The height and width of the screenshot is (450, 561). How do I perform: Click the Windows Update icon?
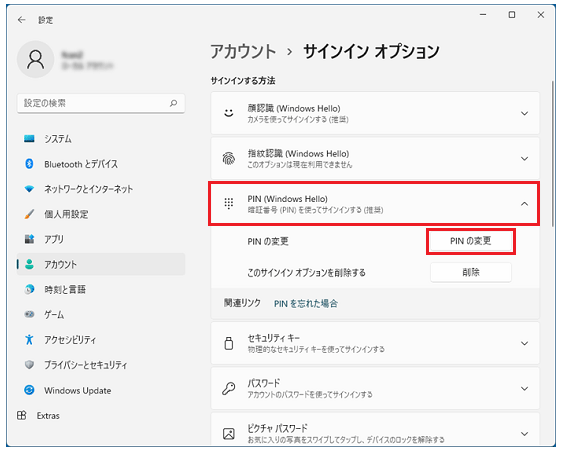pyautogui.click(x=29, y=390)
